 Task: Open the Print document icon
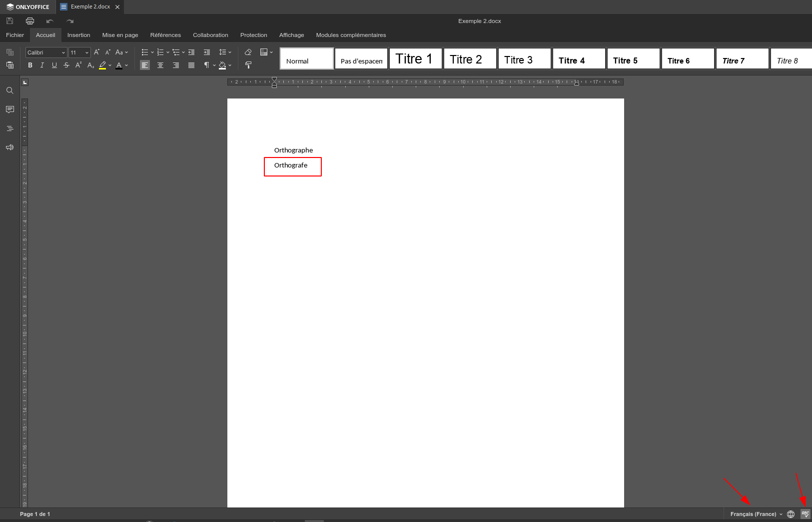pyautogui.click(x=30, y=20)
